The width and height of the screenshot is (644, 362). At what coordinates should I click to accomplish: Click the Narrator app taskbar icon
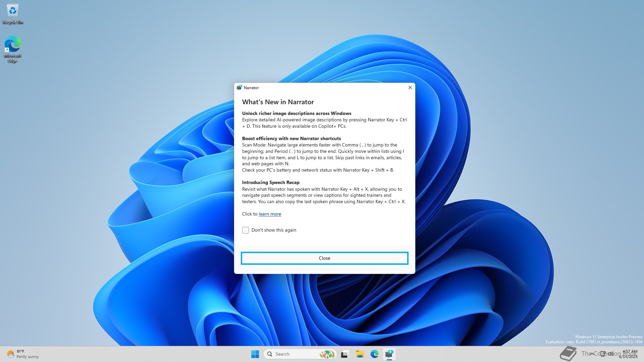tap(389, 354)
